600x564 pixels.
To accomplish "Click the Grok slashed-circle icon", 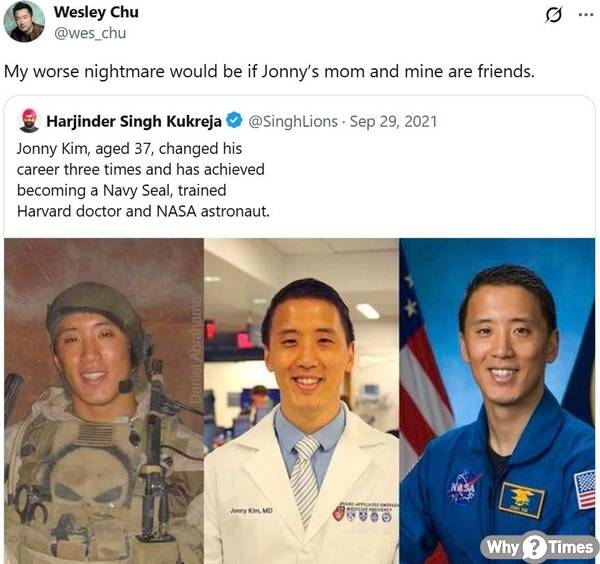I will [553, 16].
